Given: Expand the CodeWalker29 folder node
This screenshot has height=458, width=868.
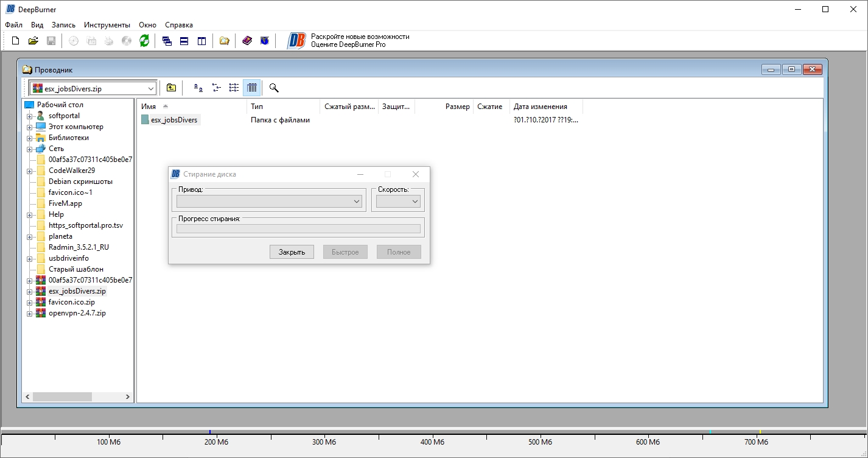Looking at the screenshot, I should coord(29,171).
